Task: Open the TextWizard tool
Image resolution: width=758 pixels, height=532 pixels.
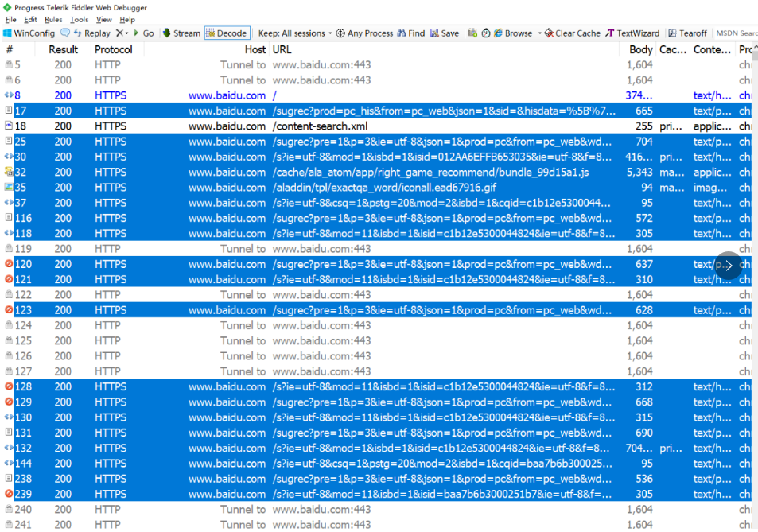Action: (x=633, y=33)
